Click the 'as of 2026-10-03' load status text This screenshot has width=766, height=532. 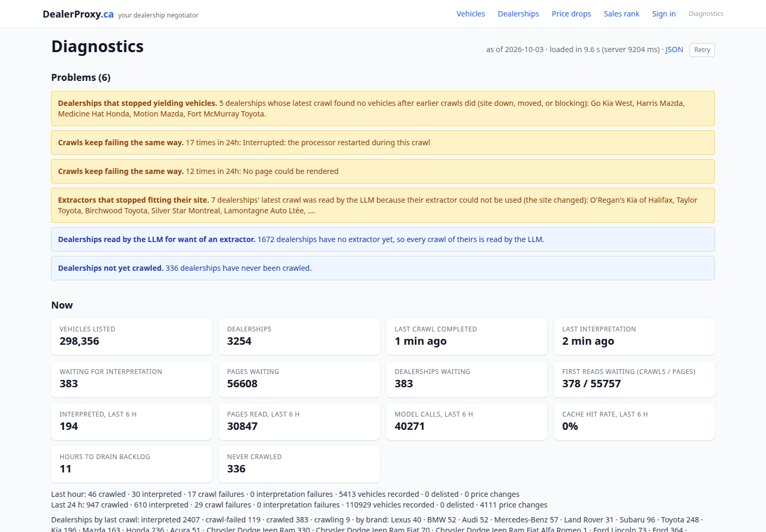[x=573, y=49]
